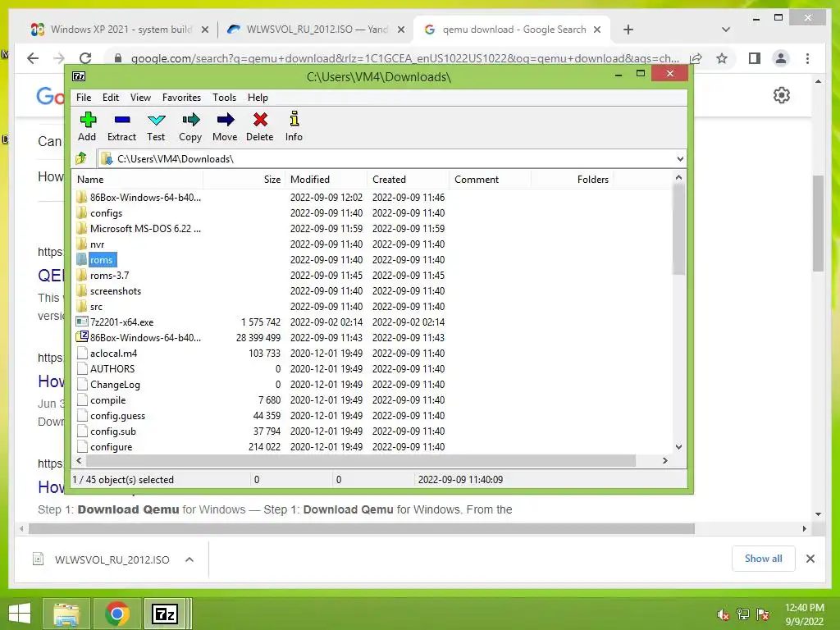
Task: Close the qemu download tab
Action: click(597, 30)
